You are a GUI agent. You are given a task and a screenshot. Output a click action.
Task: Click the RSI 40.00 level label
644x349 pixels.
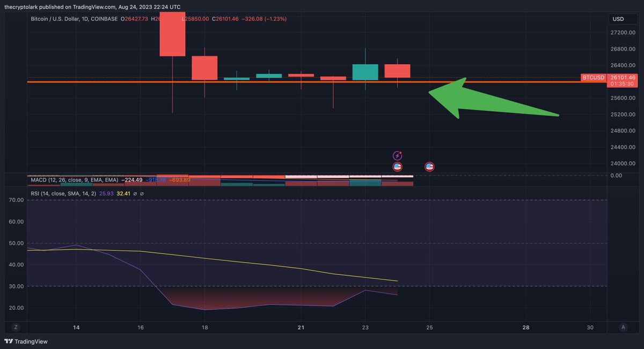(17, 265)
